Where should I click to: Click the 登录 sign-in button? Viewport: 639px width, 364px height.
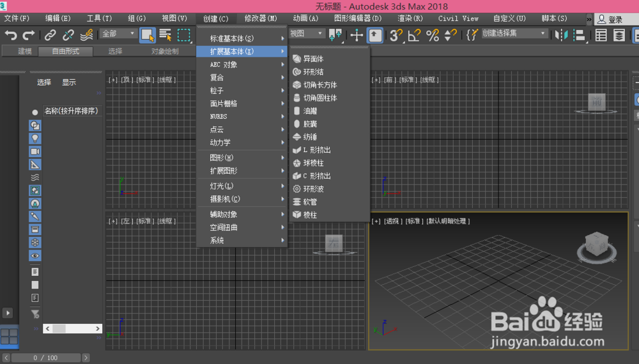615,20
